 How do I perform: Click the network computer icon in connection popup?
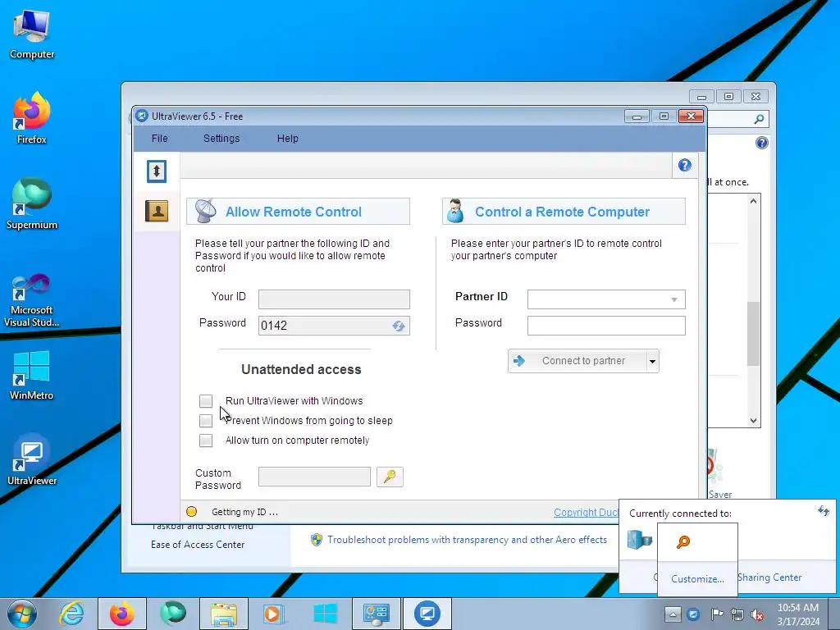coord(640,539)
